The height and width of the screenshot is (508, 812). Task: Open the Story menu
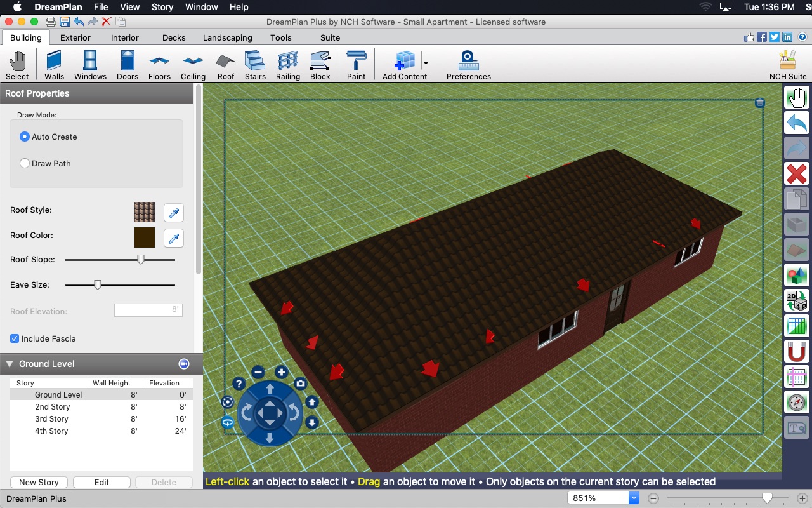point(162,7)
